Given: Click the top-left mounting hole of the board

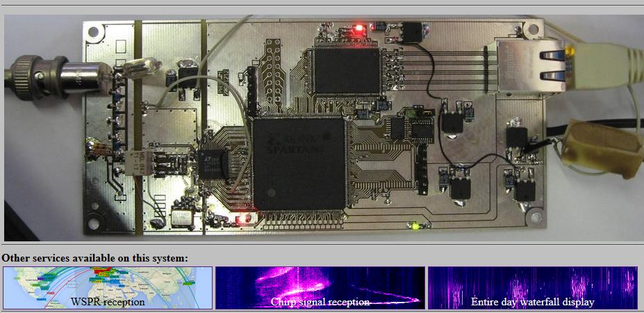Looking at the screenshot, I should tap(95, 32).
